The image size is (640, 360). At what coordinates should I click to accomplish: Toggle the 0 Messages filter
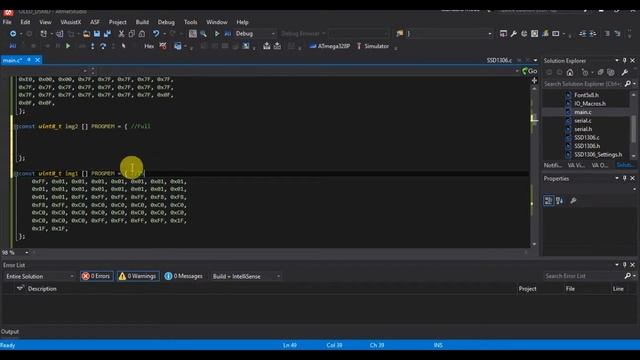184,276
